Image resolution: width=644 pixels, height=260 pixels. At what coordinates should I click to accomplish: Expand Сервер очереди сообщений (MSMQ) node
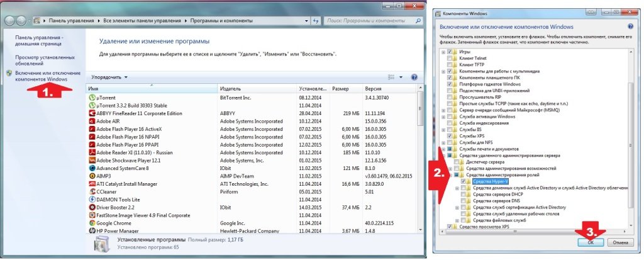pyautogui.click(x=443, y=110)
